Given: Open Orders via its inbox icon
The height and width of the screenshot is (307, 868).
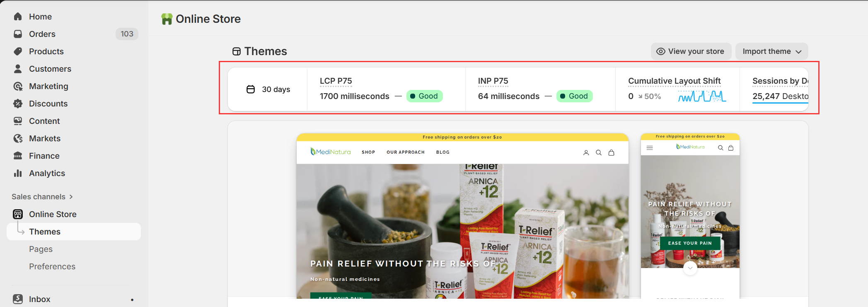Looking at the screenshot, I should point(18,34).
